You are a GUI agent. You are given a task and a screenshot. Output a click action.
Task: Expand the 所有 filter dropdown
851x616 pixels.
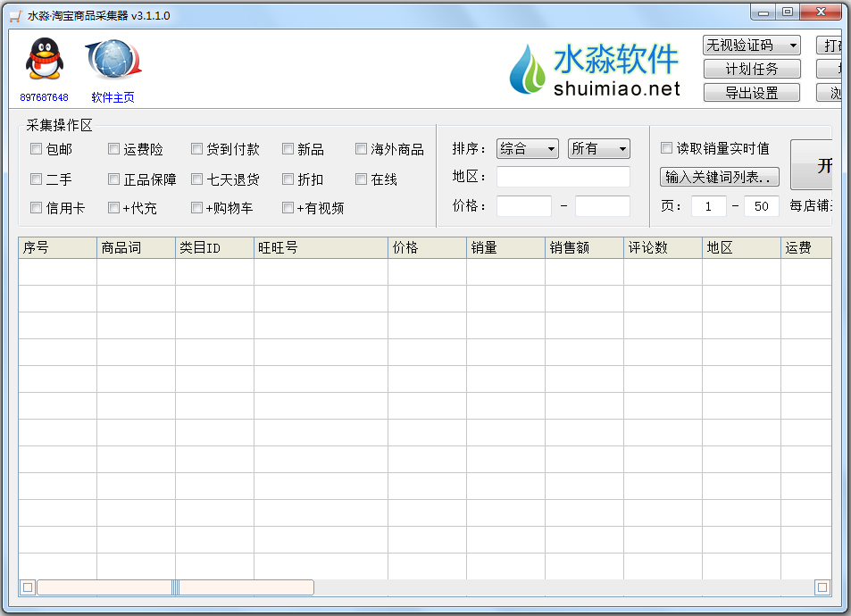click(x=598, y=149)
